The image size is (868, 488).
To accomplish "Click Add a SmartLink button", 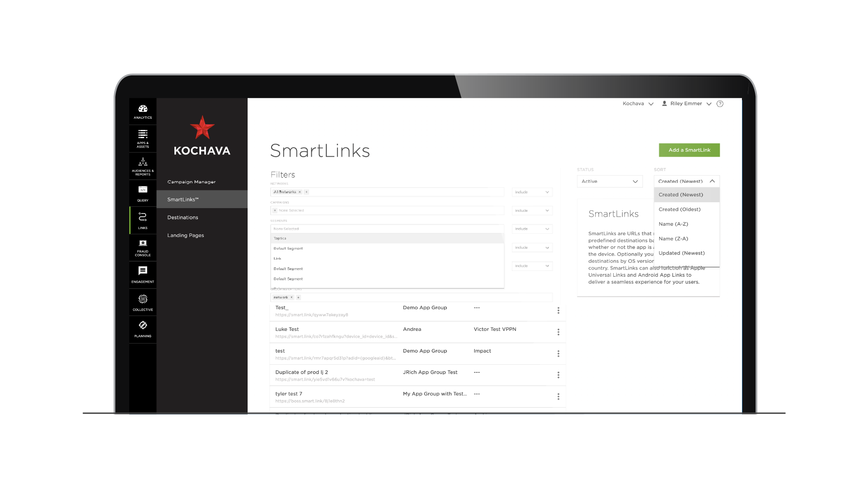I will [689, 149].
